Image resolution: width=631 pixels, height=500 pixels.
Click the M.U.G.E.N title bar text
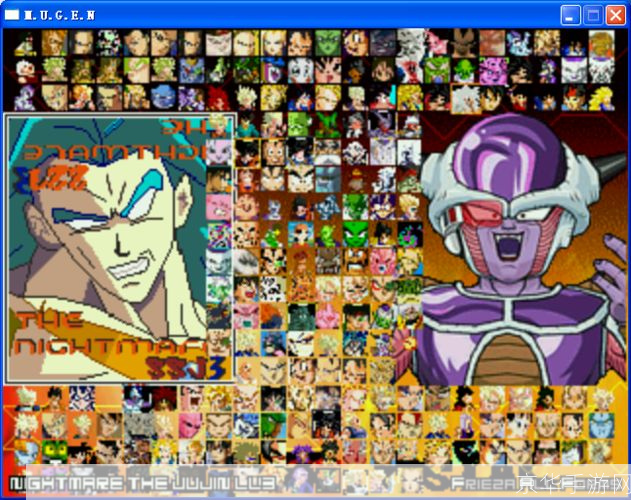pyautogui.click(x=60, y=15)
